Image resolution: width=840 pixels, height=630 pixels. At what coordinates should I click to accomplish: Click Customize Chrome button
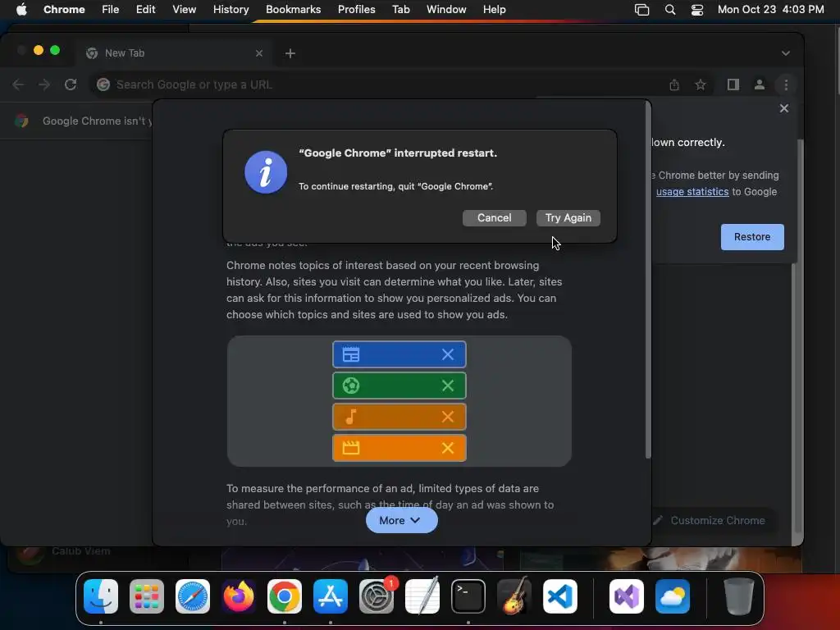(710, 520)
